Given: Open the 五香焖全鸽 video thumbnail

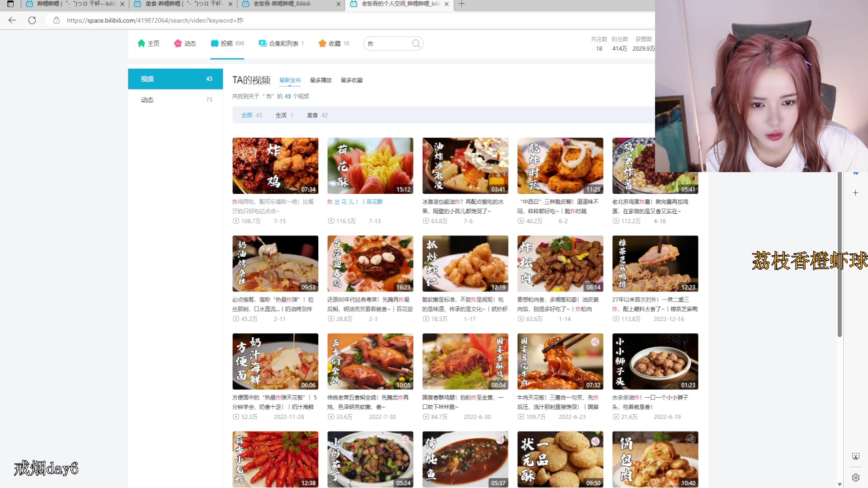Looking at the screenshot, I should coord(370,361).
